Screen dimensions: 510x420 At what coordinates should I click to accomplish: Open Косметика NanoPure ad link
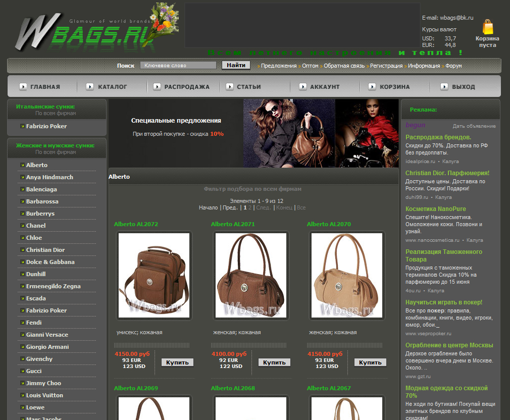click(435, 208)
